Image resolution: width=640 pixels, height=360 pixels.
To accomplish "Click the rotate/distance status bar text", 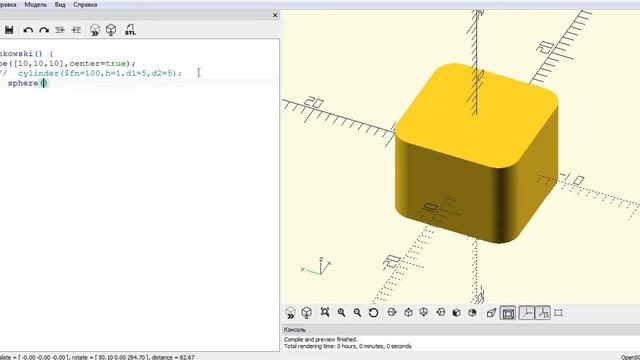I will (97, 357).
